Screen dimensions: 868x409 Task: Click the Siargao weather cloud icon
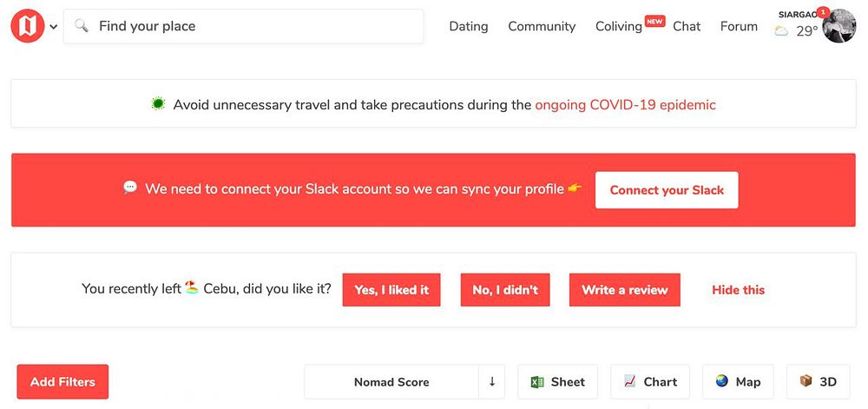point(781,31)
